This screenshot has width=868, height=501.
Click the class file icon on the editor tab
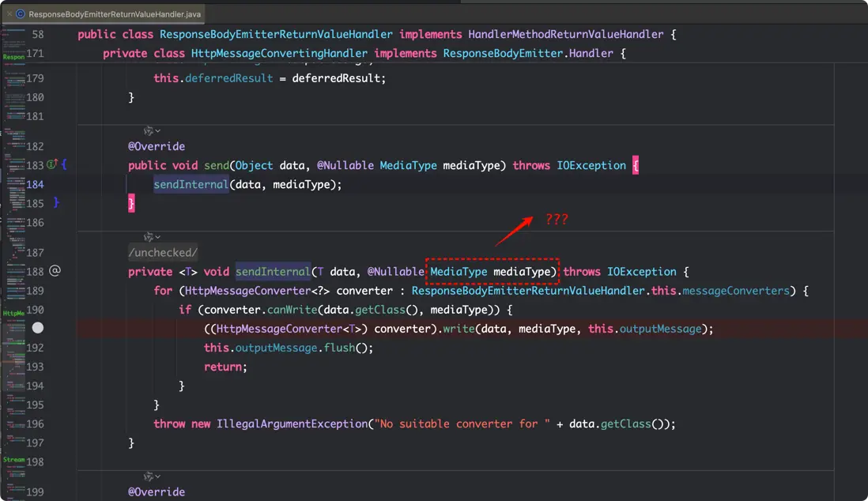click(21, 14)
